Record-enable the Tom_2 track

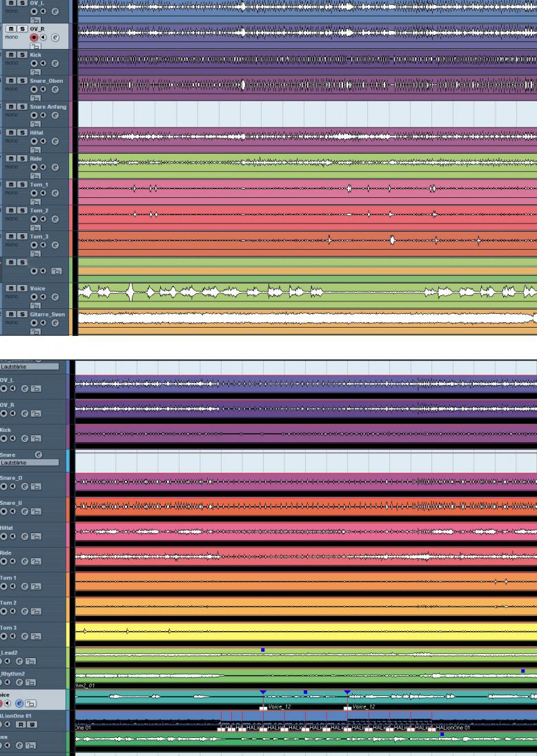tap(34, 219)
